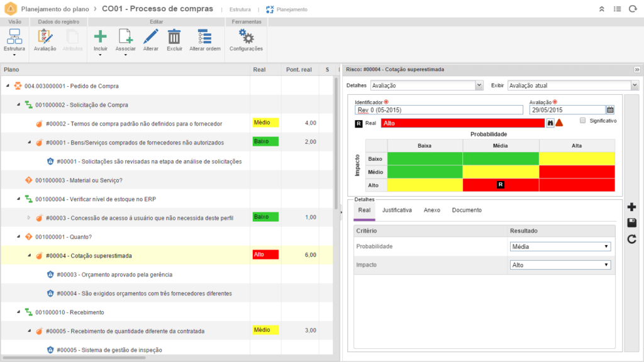Collapse the Solicitação de Compra tree node

pos(19,105)
